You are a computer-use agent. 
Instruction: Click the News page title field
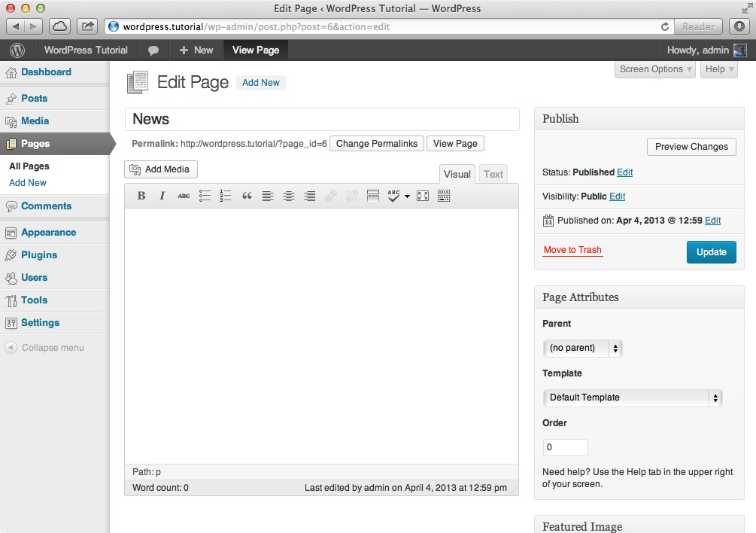322,119
